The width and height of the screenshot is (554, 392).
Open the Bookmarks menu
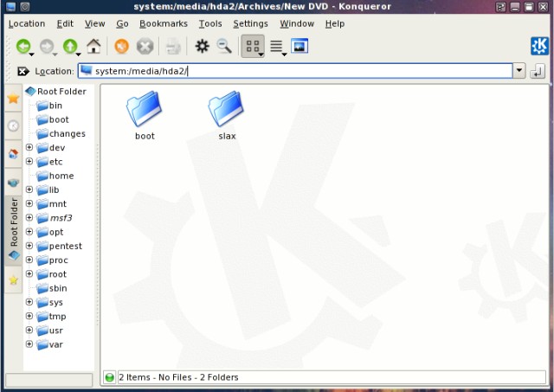pyautogui.click(x=164, y=23)
